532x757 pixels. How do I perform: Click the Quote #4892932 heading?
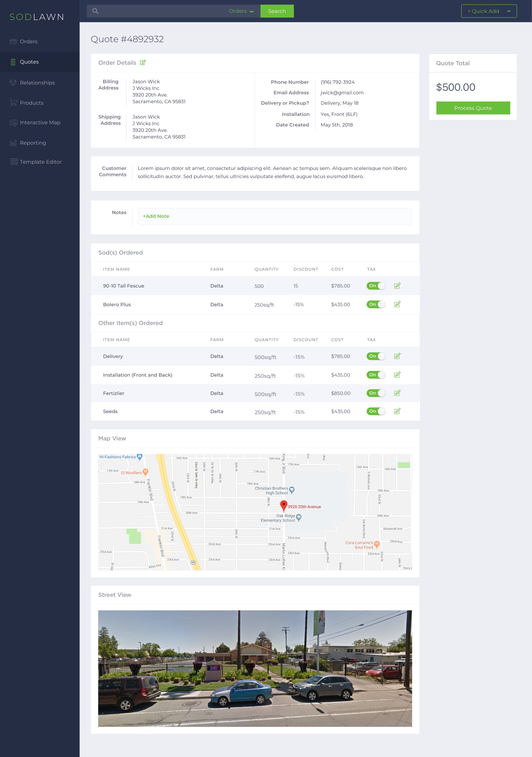127,39
